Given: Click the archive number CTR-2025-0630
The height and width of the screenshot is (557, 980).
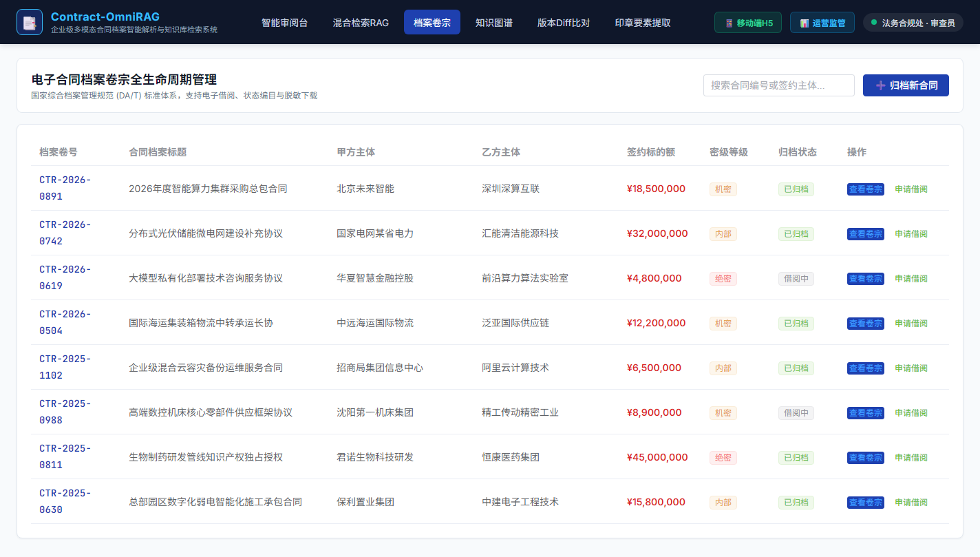Looking at the screenshot, I should point(65,501).
